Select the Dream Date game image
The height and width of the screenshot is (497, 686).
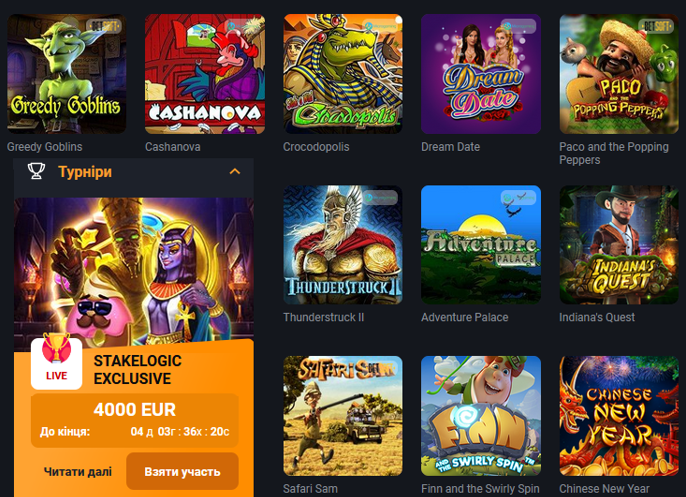[x=481, y=74]
